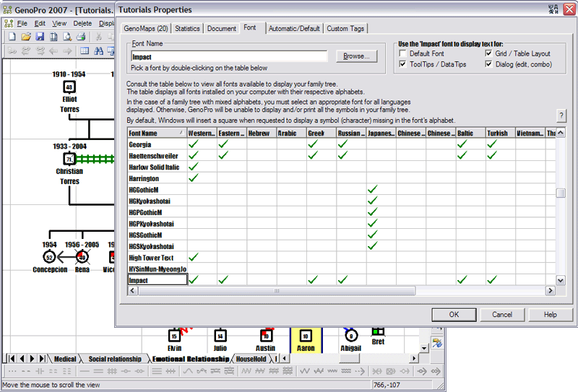Select Elvin male square symbol
The image size is (578, 392).
pos(174,336)
